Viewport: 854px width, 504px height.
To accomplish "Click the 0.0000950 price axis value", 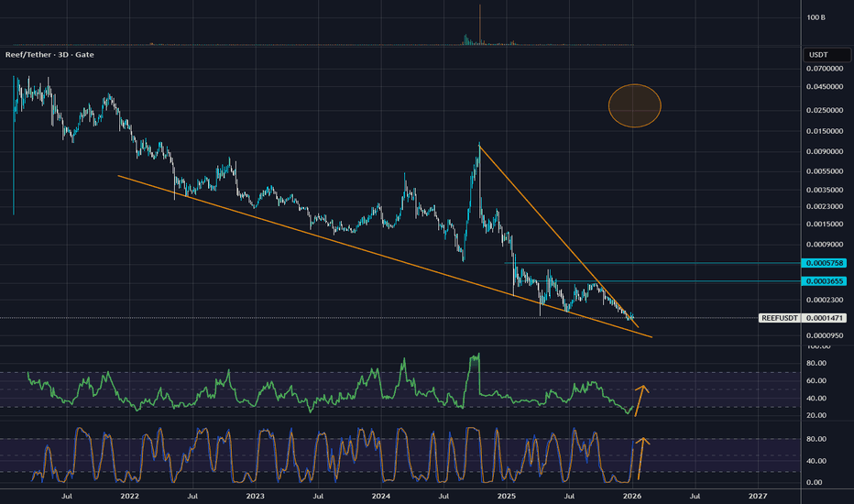I will (x=825, y=335).
